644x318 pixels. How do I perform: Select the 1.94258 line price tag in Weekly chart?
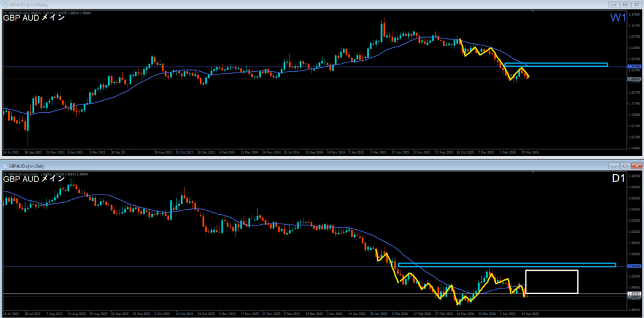634,66
